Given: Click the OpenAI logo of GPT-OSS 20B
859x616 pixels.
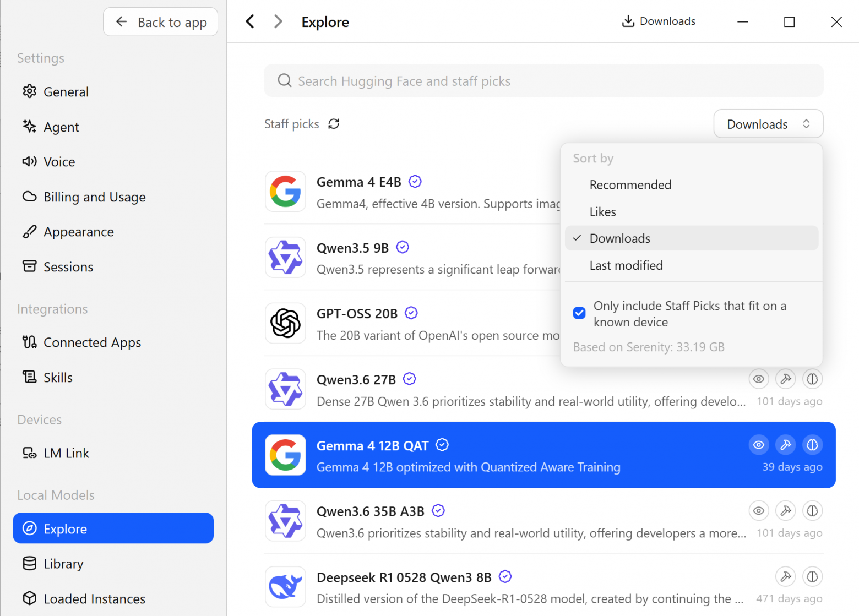Looking at the screenshot, I should coord(285,323).
